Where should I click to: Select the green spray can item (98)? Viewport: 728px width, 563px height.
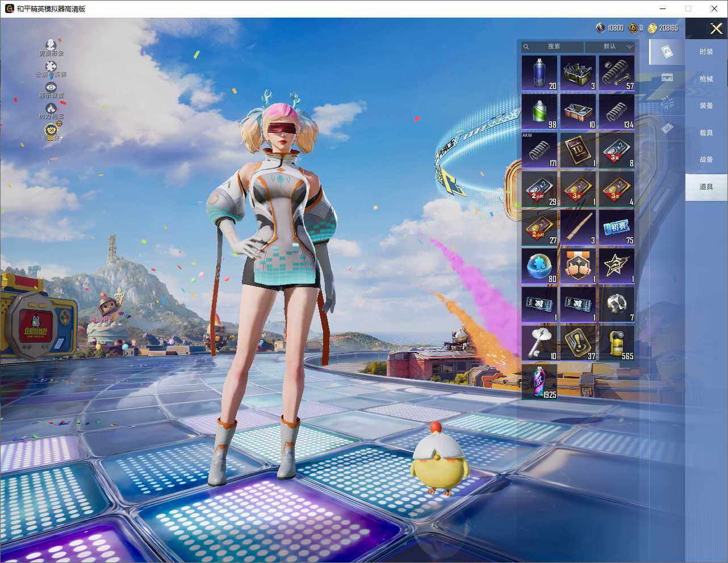(x=539, y=111)
